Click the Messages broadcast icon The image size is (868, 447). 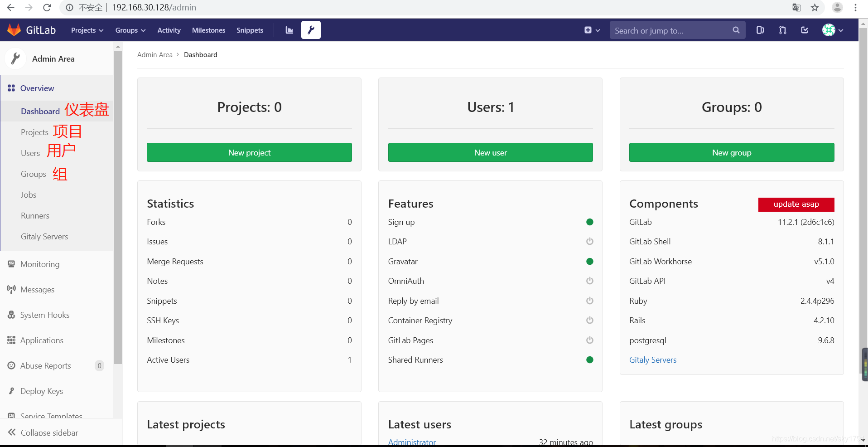(x=11, y=289)
